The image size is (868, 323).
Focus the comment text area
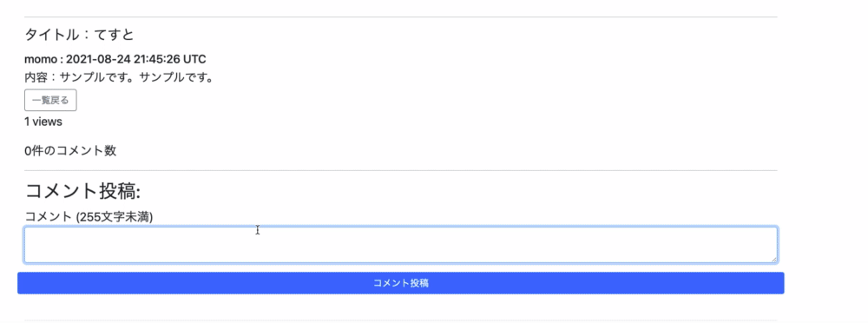(401, 244)
